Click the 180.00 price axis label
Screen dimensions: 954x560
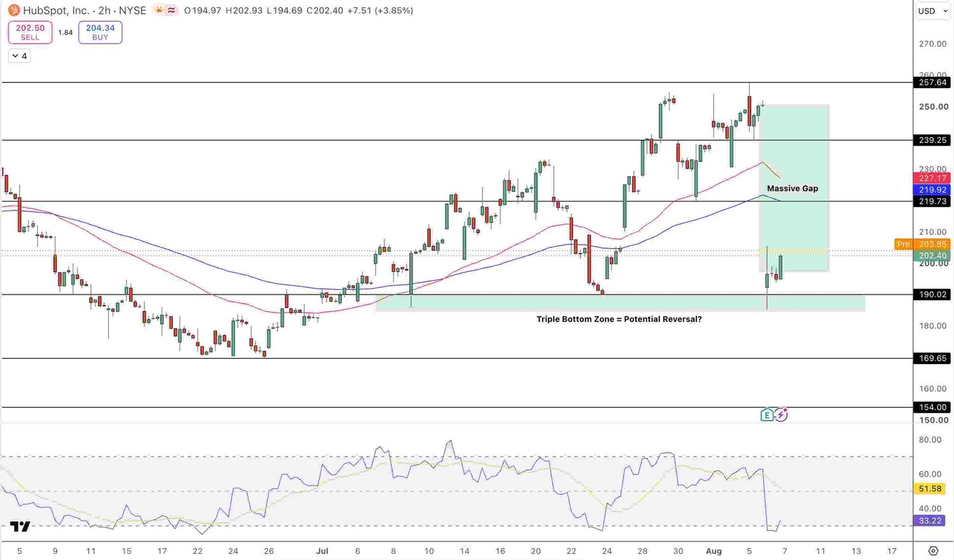click(933, 326)
